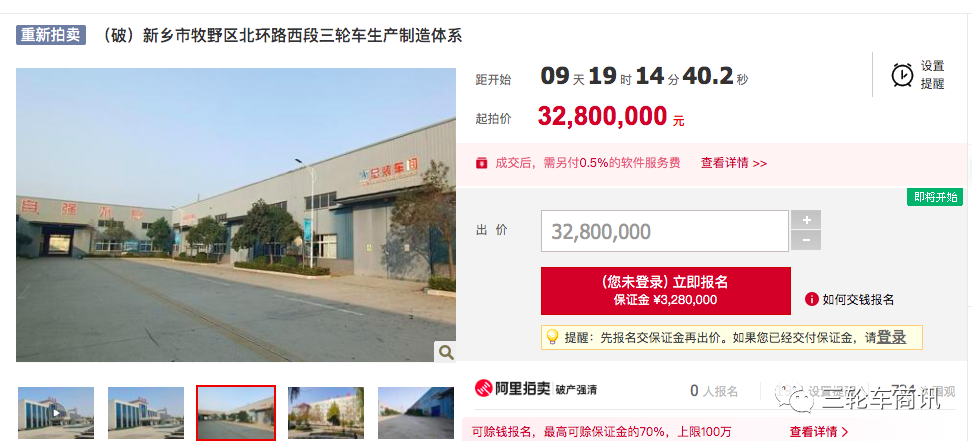Click the lightbulb tip icon
972x441 pixels.
(x=552, y=337)
